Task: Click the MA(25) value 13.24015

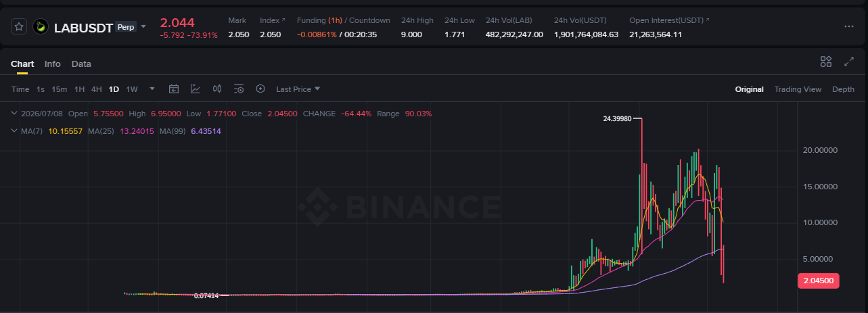Action: (137, 130)
